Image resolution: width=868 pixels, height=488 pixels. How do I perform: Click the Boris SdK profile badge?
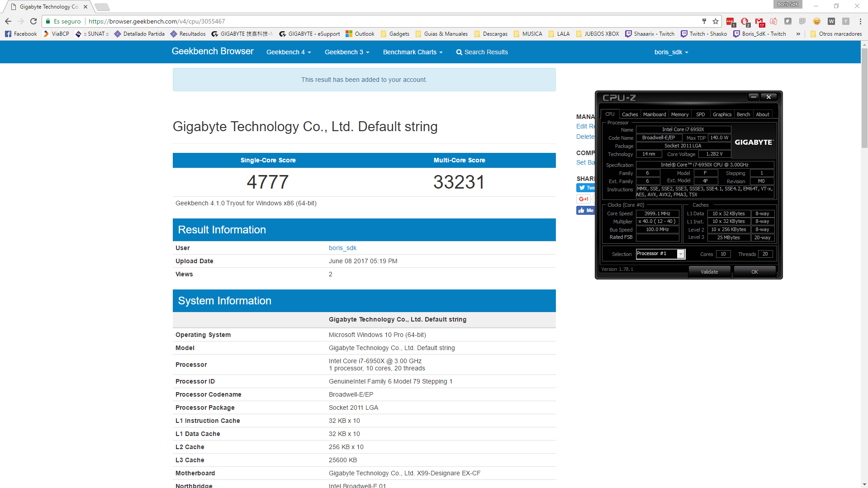[x=788, y=4]
